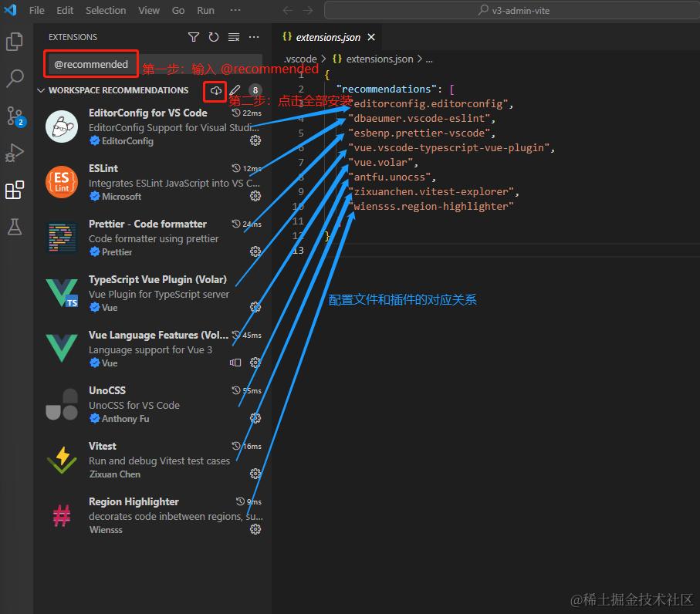Viewport: 700px width, 614px height.
Task: Click the "recommendations" key in editor
Action: [386, 89]
